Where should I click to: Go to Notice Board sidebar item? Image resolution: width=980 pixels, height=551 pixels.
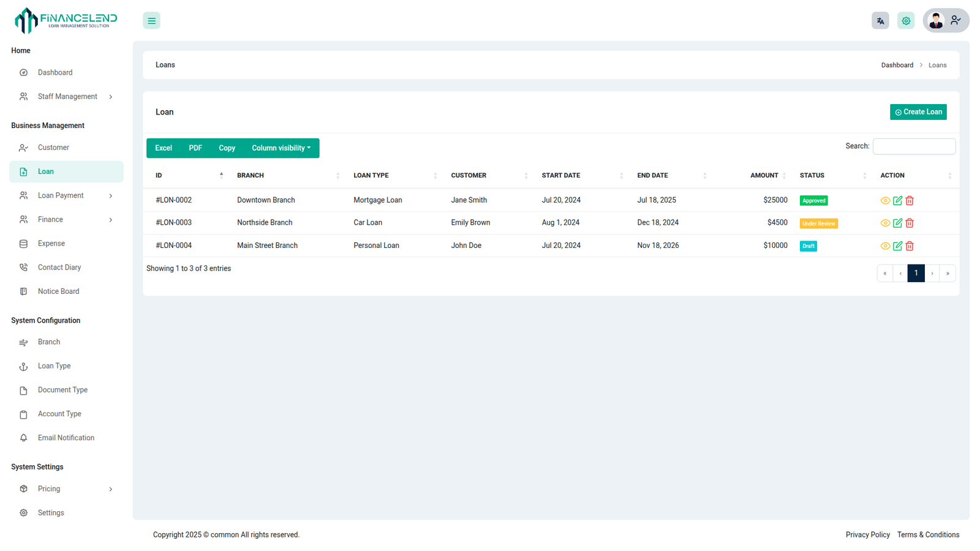(58, 291)
